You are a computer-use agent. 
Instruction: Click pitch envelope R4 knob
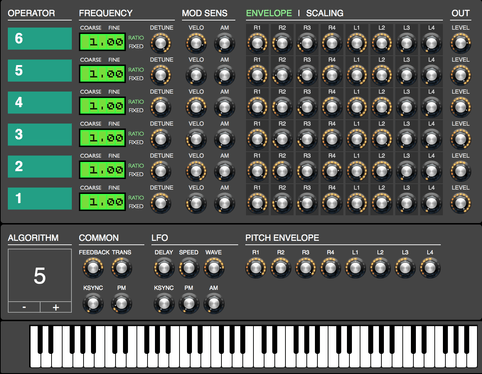[x=330, y=268]
